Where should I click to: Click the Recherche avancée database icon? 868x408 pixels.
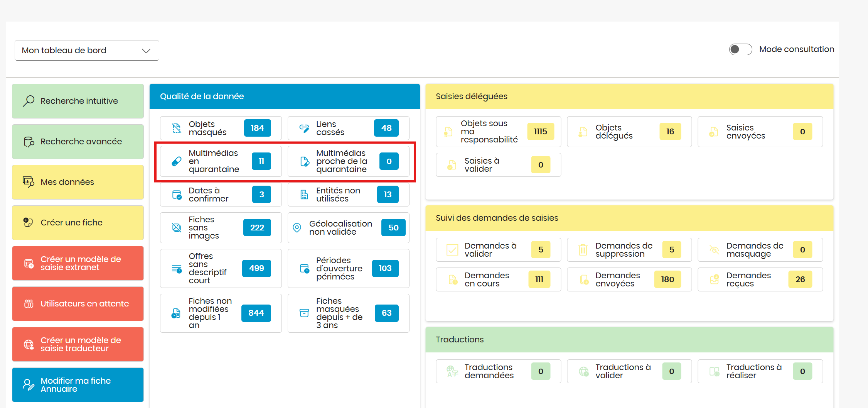29,142
